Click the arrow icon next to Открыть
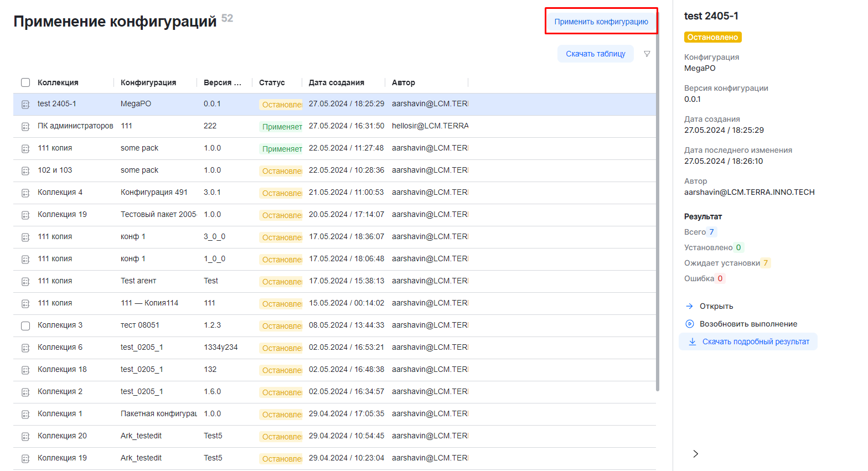The height and width of the screenshot is (471, 868). (690, 306)
